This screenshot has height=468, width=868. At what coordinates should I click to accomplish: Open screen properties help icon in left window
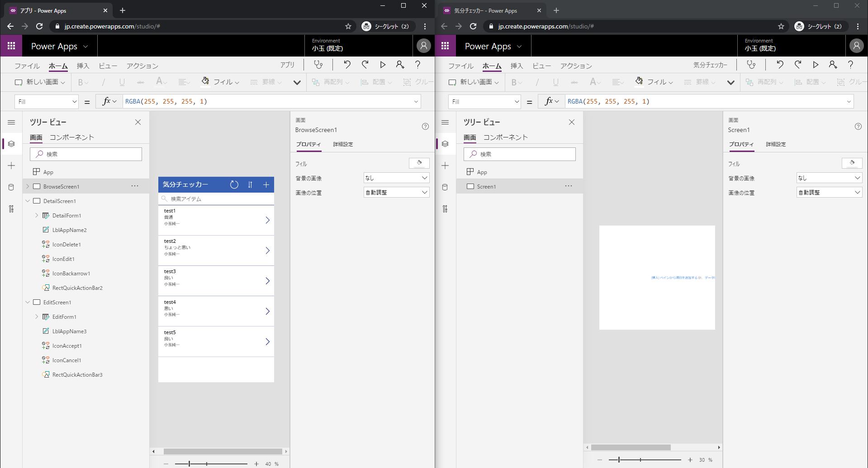point(425,127)
